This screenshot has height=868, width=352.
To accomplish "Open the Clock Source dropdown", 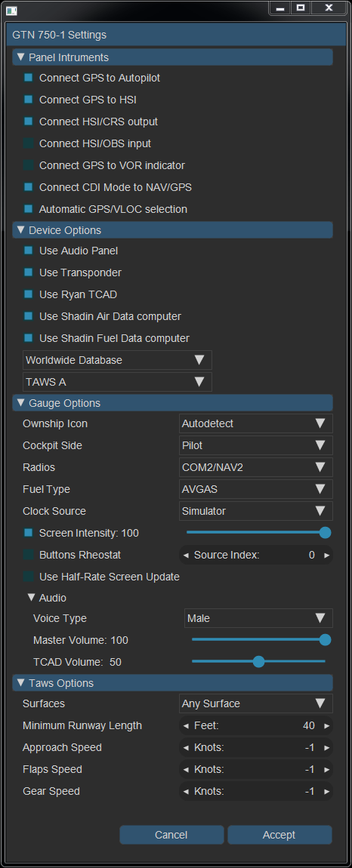I will tap(256, 511).
